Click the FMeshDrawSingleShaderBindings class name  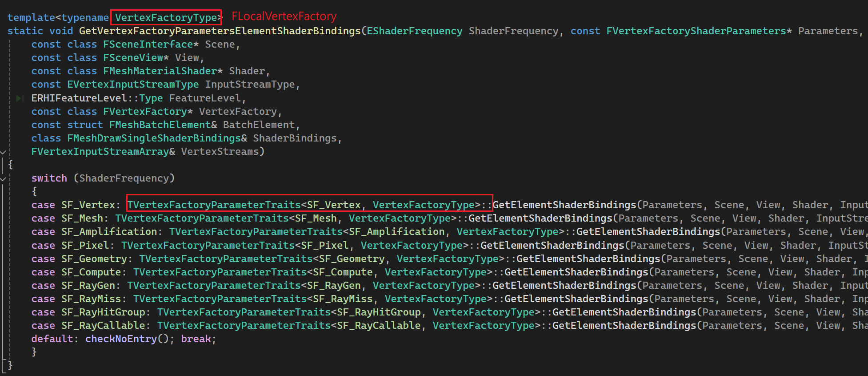coord(154,138)
